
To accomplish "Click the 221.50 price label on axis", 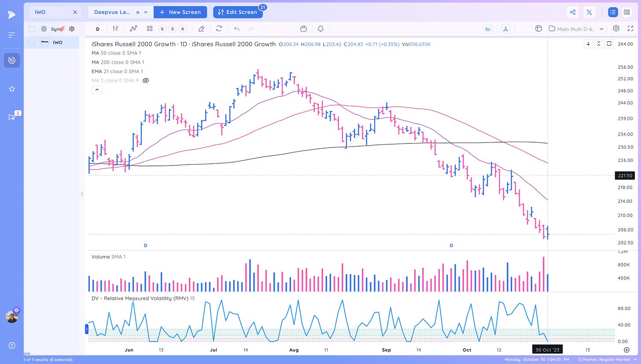I will tap(624, 175).
